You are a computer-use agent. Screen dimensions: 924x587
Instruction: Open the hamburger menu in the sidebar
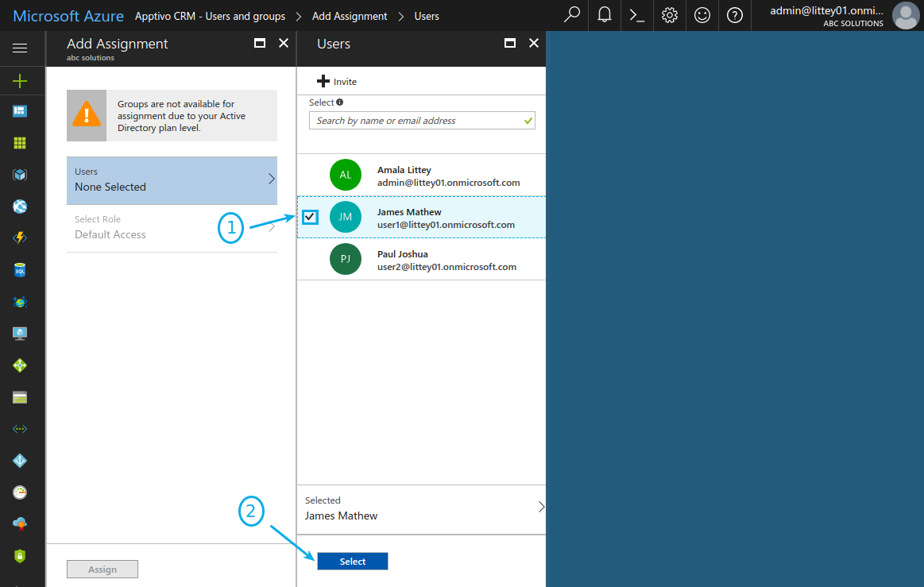click(x=20, y=48)
